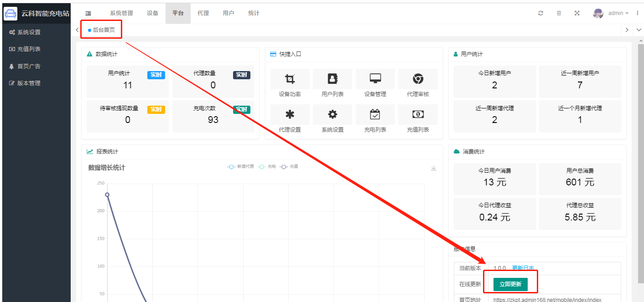Viewport: 644px width, 302px height.
Task: Open the 设备 top menu
Action: [x=152, y=13]
